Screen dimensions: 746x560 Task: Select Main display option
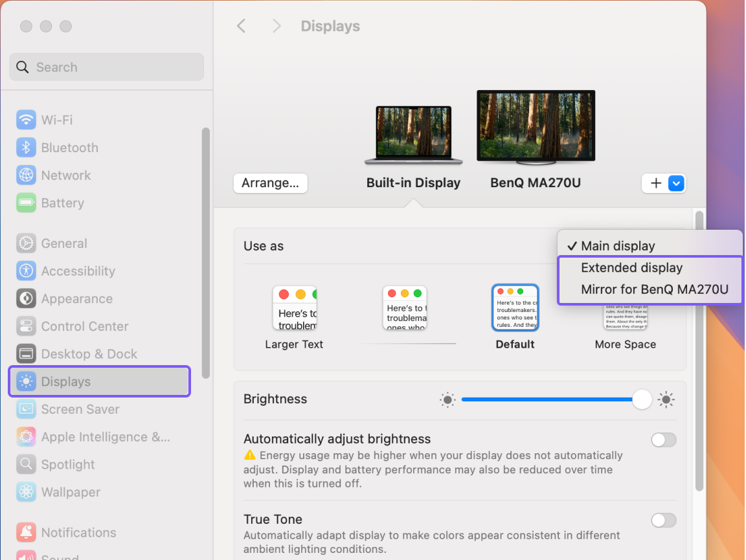click(x=619, y=245)
